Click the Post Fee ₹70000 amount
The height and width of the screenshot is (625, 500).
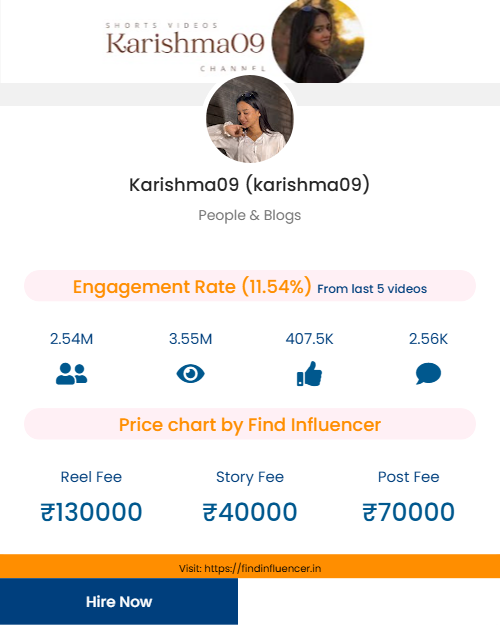click(x=409, y=512)
